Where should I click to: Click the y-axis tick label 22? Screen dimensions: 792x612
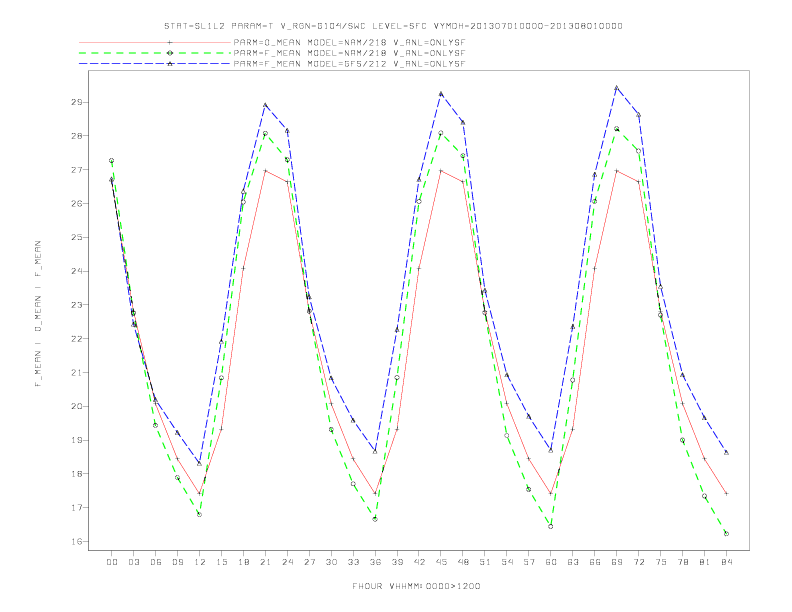click(x=77, y=339)
